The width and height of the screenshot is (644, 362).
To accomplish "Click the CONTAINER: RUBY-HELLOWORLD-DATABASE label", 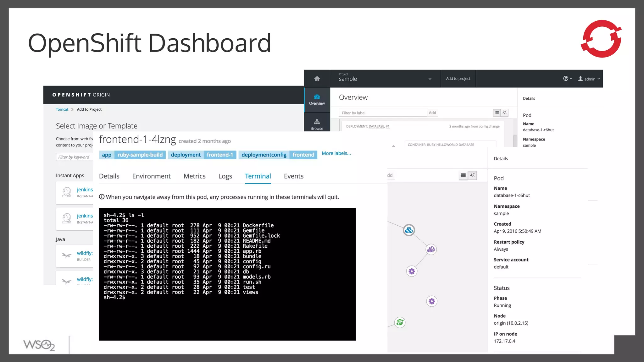I will point(441,145).
